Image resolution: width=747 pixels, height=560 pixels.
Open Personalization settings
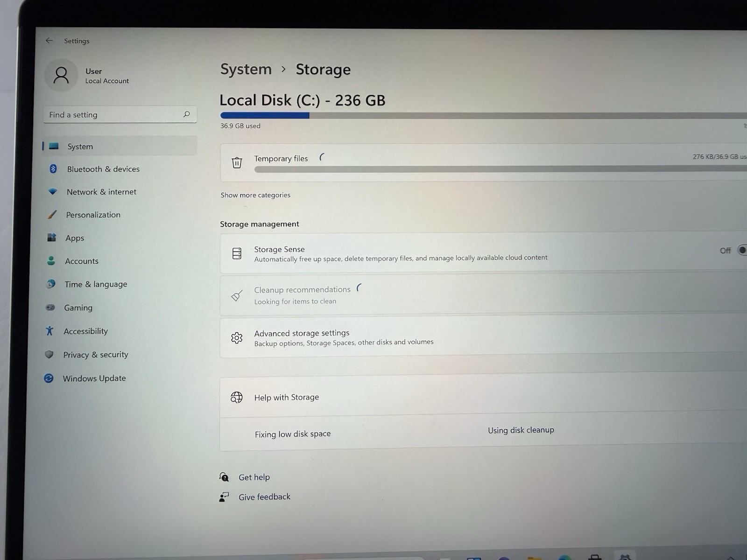click(x=93, y=215)
